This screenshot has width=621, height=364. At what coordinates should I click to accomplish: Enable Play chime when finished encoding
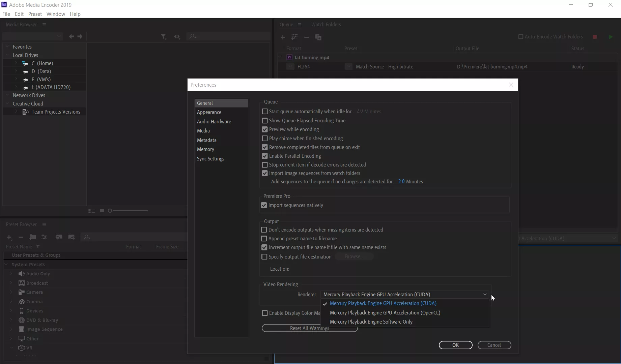pos(265,139)
